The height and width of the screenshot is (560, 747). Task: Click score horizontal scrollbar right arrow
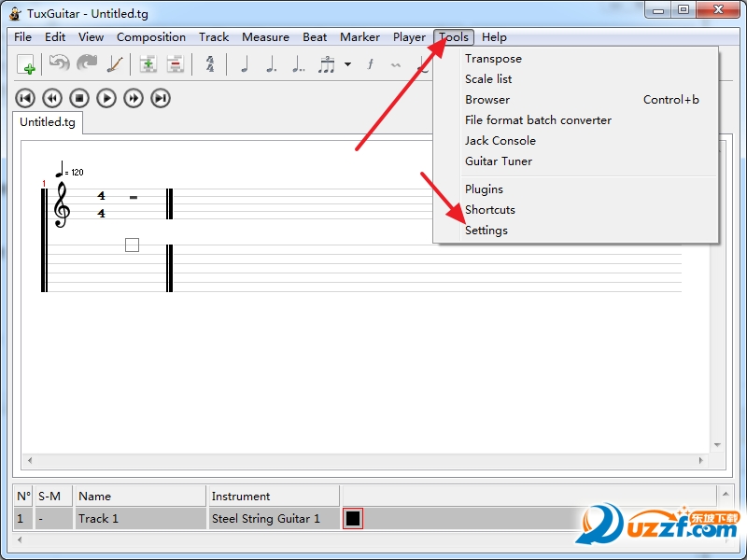701,460
